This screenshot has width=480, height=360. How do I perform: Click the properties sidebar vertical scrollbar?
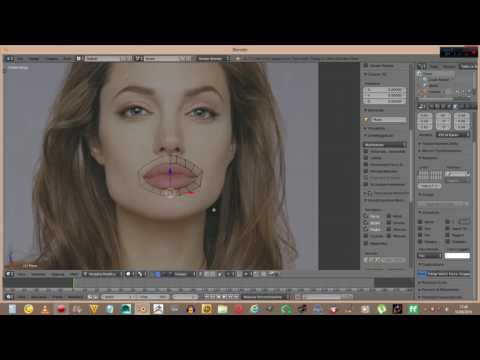click(x=411, y=165)
